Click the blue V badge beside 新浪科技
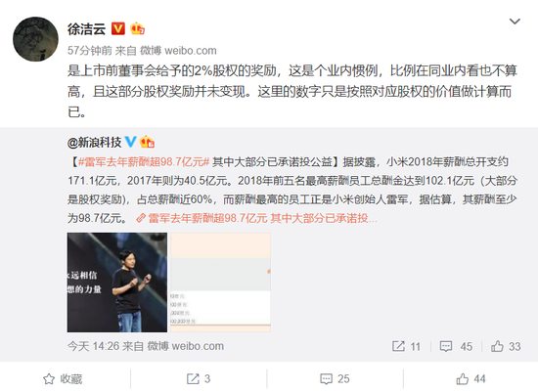 [130, 142]
